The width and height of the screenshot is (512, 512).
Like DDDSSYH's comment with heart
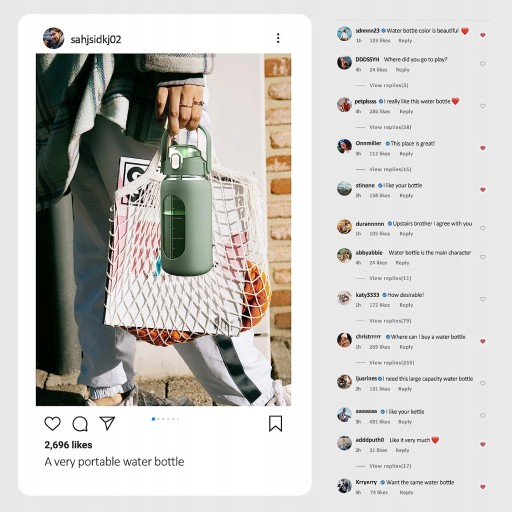coord(482,64)
